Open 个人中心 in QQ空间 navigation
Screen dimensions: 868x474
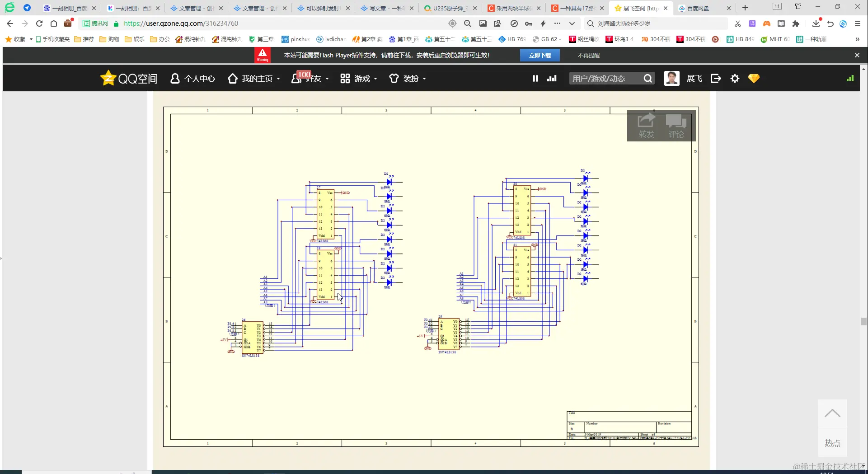point(193,79)
